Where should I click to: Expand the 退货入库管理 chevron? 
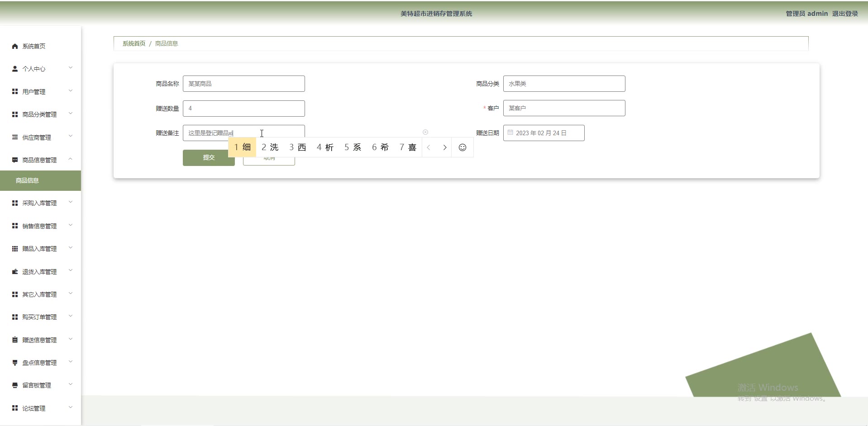(x=71, y=270)
